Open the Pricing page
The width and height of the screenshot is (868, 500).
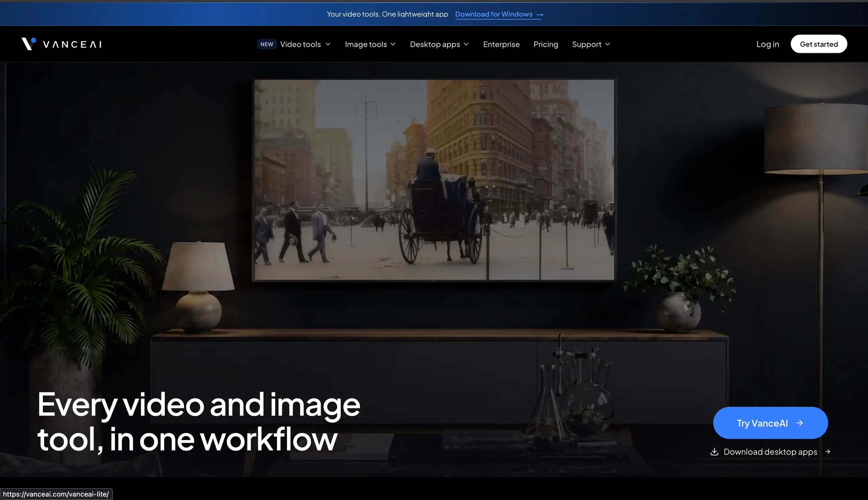546,44
